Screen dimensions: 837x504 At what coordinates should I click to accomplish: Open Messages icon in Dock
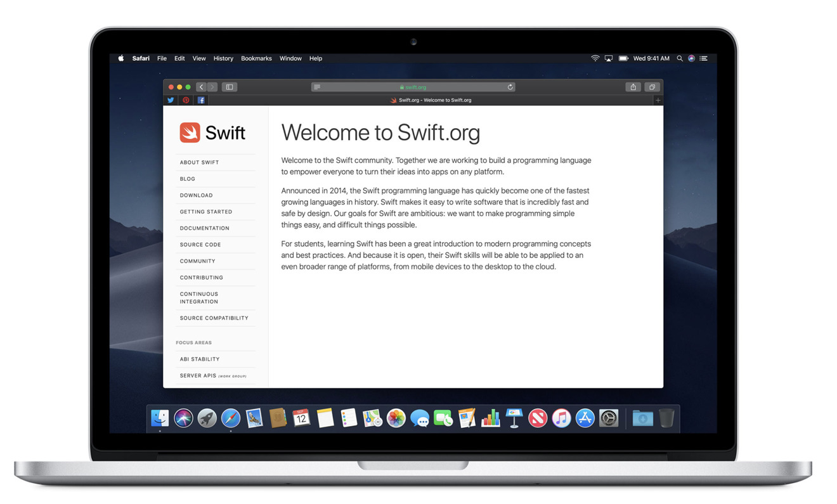pyautogui.click(x=420, y=418)
